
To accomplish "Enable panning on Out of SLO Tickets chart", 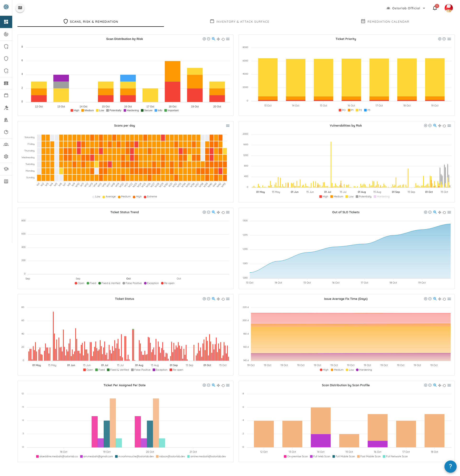I will click(440, 212).
